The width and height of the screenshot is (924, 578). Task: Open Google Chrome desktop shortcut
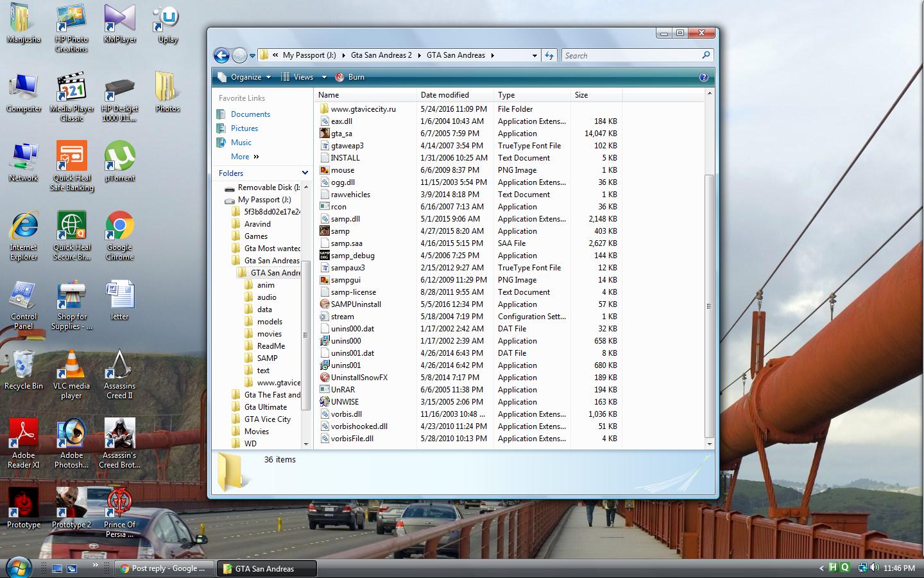120,236
